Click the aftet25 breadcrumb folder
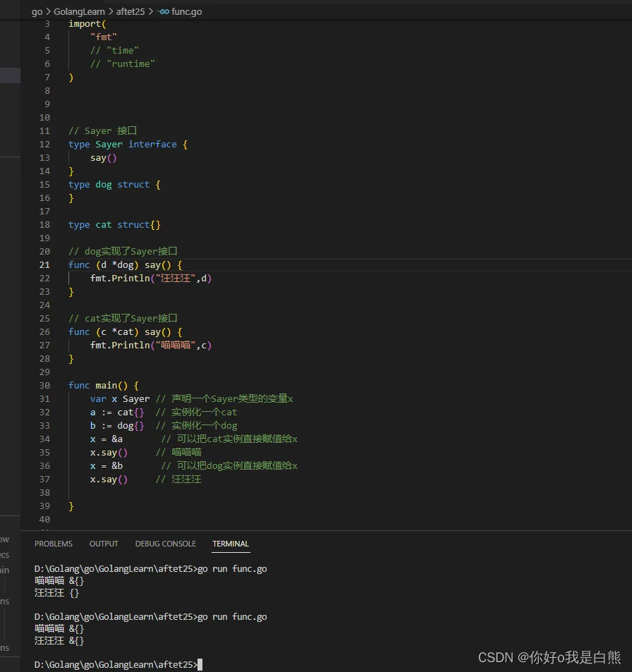 point(130,11)
